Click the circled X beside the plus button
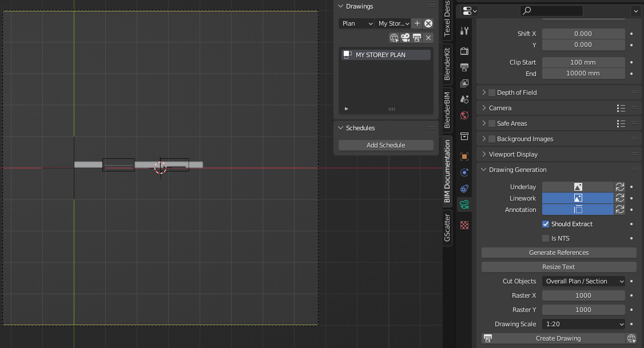Image resolution: width=644 pixels, height=348 pixels. 428,23
